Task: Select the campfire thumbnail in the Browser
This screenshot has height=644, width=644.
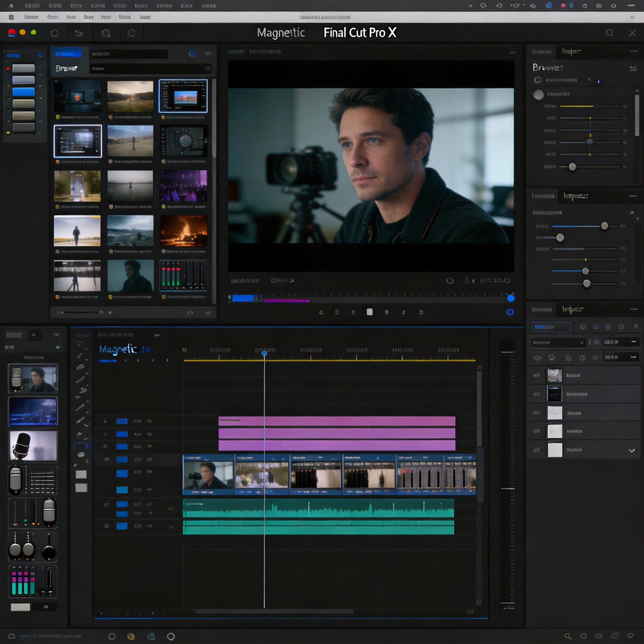Action: [183, 230]
